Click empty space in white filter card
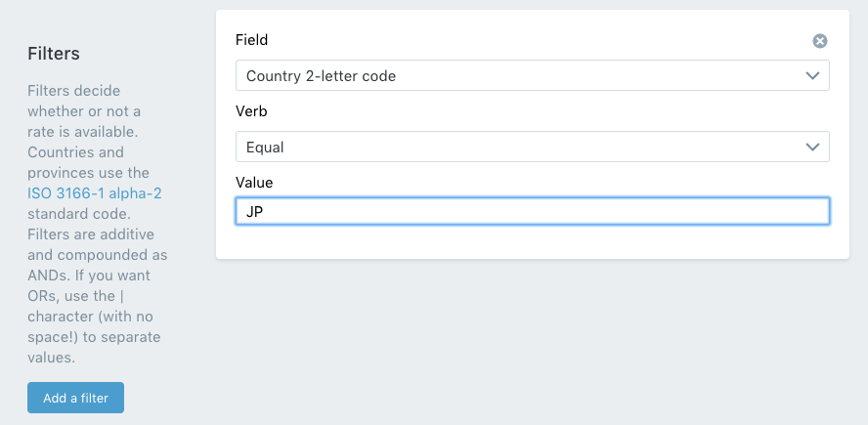This screenshot has width=868, height=425. [x=532, y=241]
